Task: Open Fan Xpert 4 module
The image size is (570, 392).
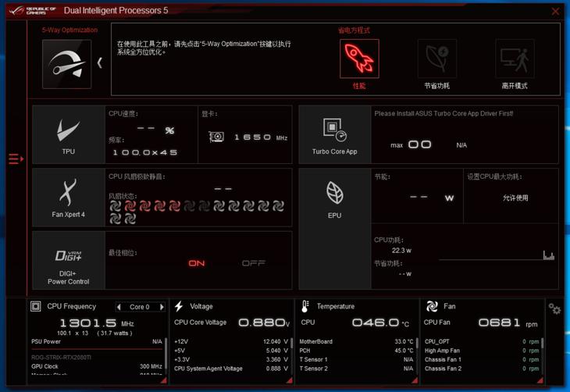Action: coord(68,197)
